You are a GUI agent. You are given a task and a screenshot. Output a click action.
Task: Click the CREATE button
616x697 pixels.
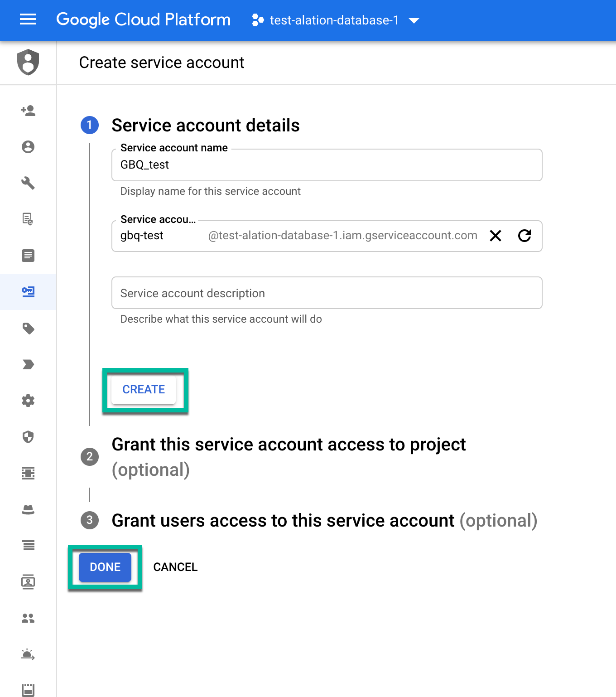point(144,389)
